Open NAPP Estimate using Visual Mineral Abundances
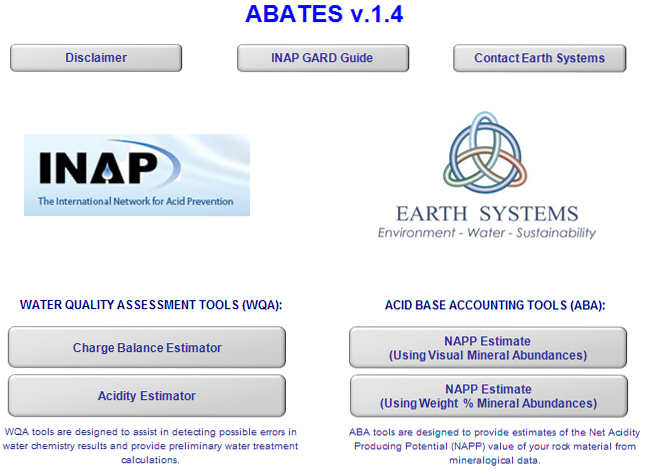658x475 pixels. click(x=488, y=348)
